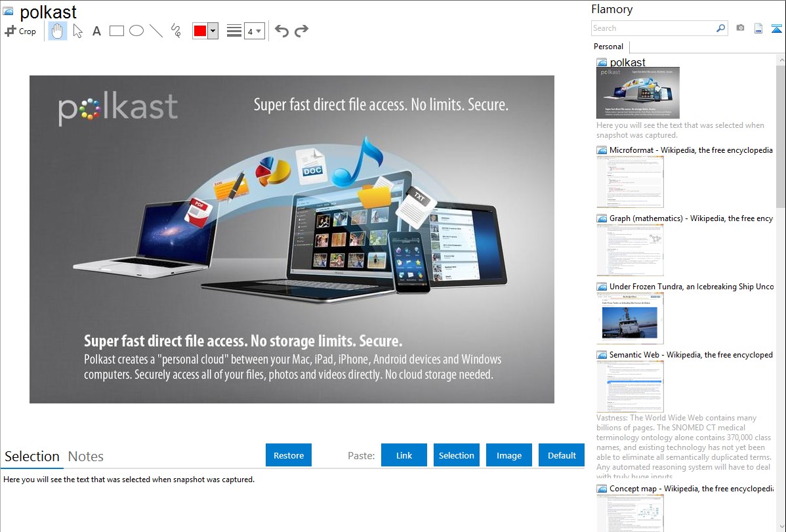Open the Notes tab
Image resolution: width=786 pixels, height=532 pixels.
coord(86,457)
